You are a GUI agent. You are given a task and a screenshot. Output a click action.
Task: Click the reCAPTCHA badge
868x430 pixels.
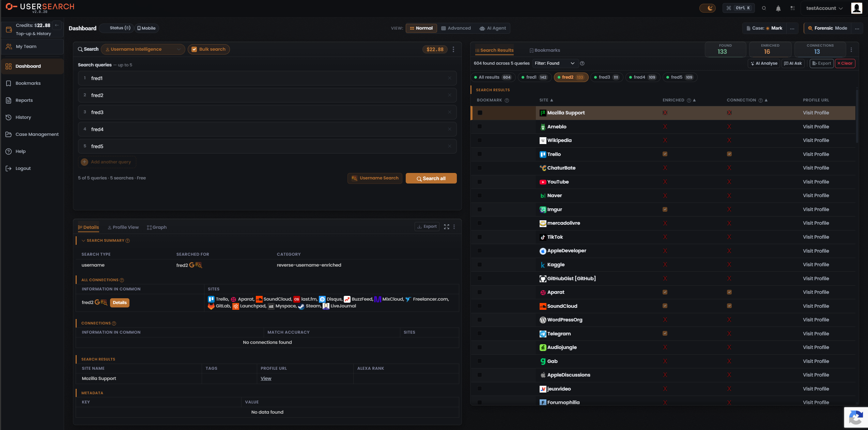856,417
